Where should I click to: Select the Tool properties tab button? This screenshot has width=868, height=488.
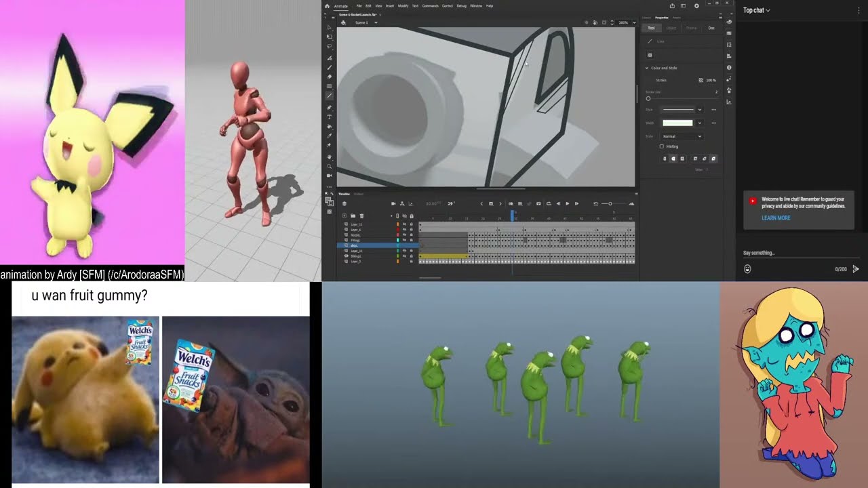(651, 28)
